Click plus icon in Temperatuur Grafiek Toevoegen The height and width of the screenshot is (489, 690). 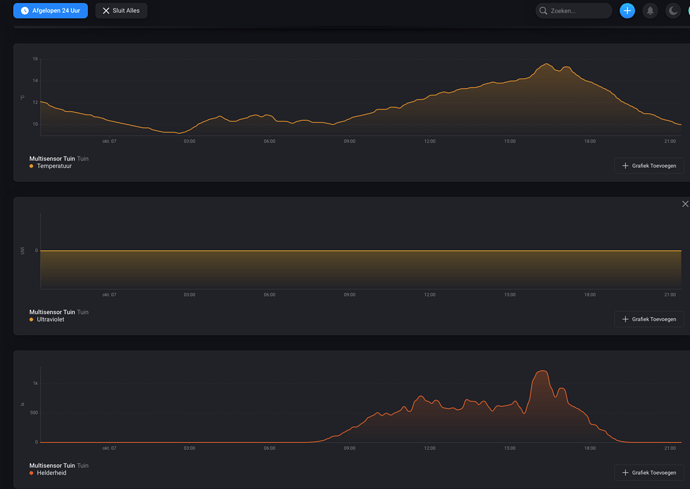point(625,166)
